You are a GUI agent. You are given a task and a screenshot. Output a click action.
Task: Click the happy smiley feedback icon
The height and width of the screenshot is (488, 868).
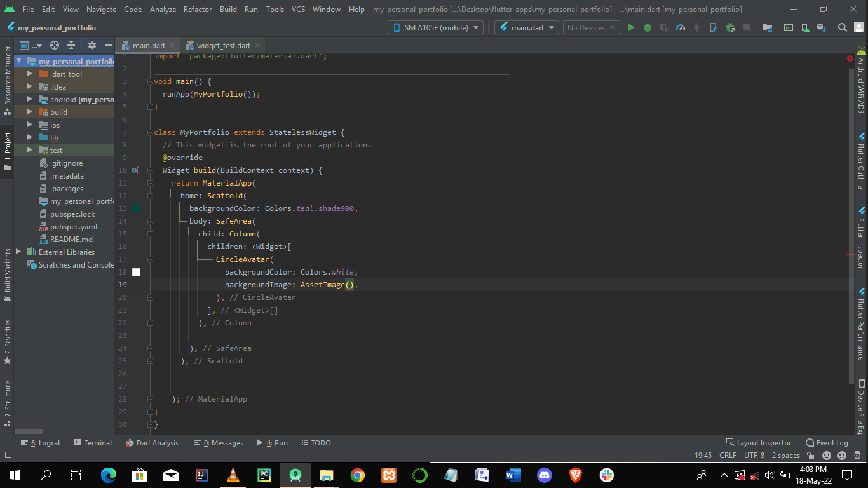pyautogui.click(x=827, y=456)
